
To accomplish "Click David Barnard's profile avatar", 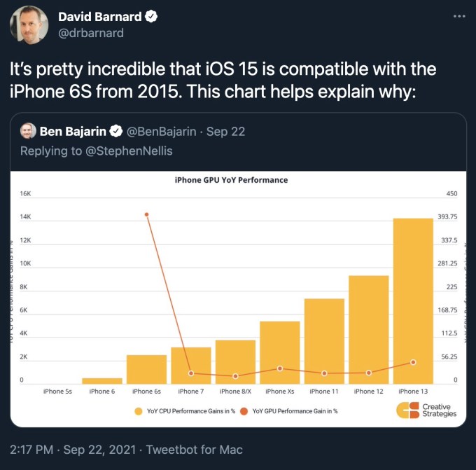I will (29, 25).
